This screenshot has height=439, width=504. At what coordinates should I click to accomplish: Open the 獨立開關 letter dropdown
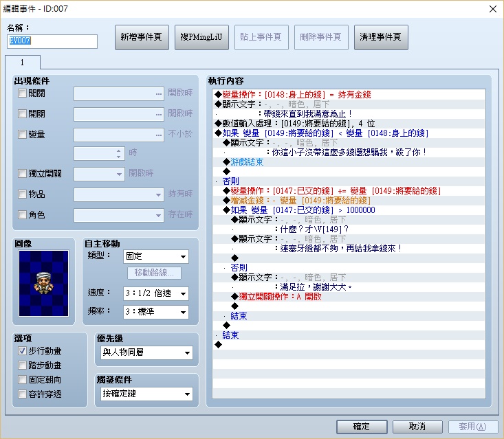[x=99, y=174]
